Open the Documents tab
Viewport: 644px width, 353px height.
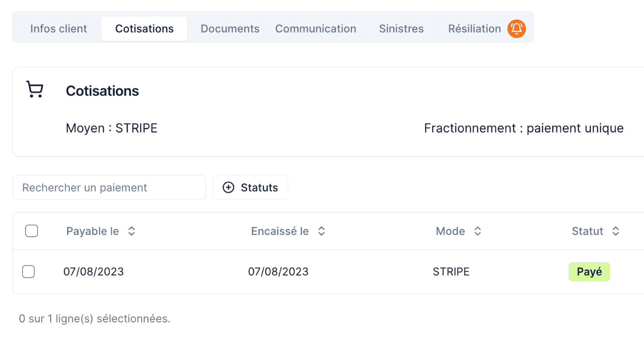pyautogui.click(x=230, y=29)
